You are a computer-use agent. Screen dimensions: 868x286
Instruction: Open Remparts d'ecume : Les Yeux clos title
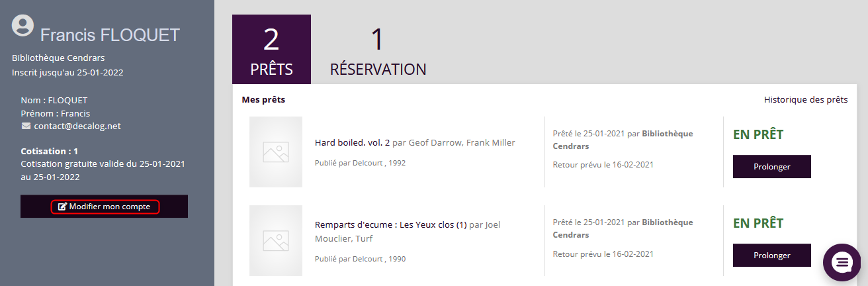[390, 224]
